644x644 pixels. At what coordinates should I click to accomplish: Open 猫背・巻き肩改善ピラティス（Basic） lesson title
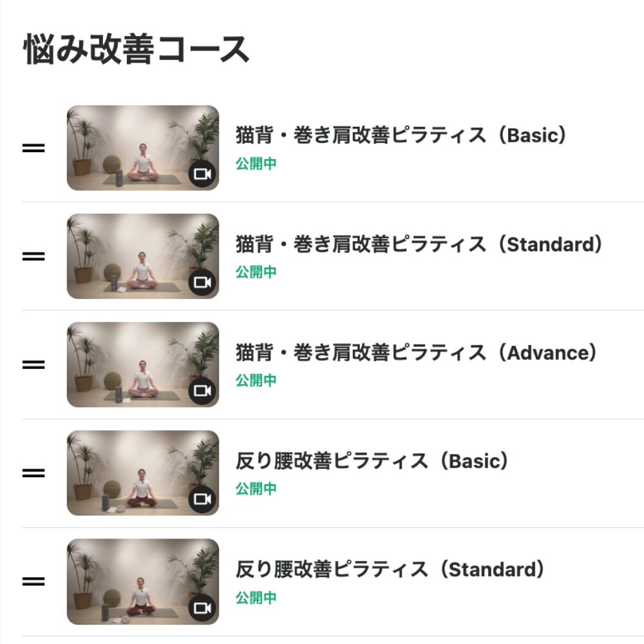pyautogui.click(x=401, y=136)
